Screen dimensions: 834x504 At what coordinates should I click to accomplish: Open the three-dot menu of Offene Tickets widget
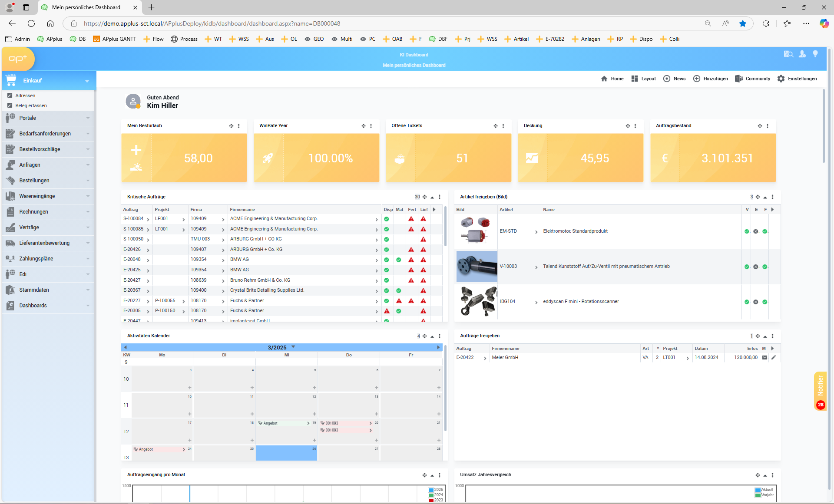coord(503,126)
